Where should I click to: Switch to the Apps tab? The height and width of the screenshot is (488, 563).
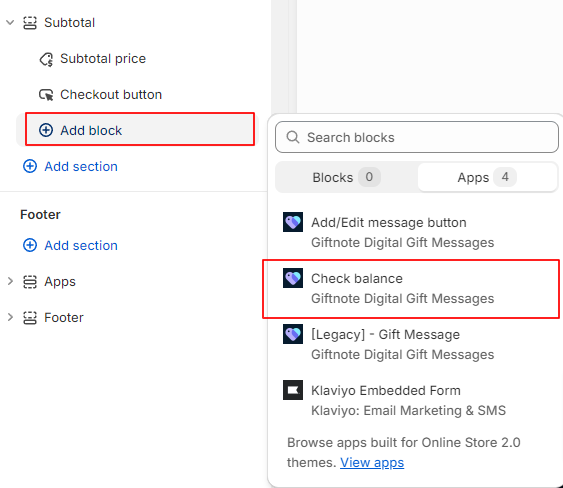point(487,177)
